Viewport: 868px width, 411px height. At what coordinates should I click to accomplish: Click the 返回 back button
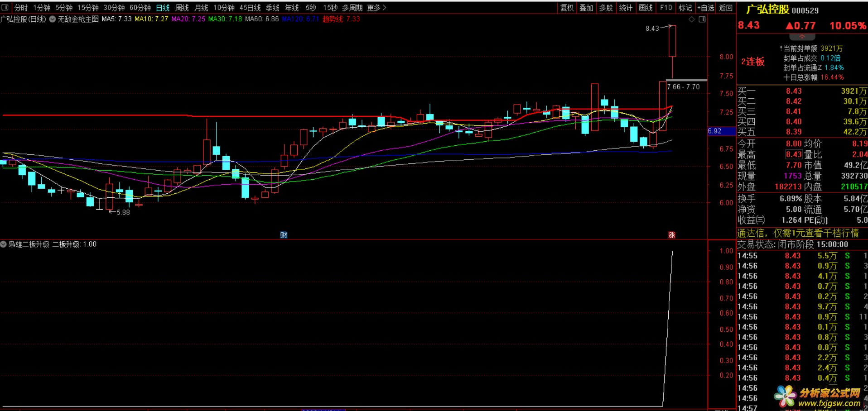point(726,8)
